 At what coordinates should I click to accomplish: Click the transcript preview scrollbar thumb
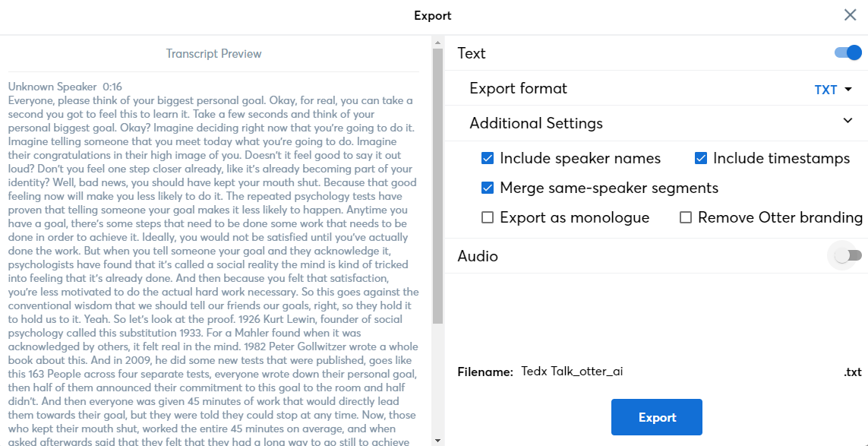pyautogui.click(x=437, y=186)
